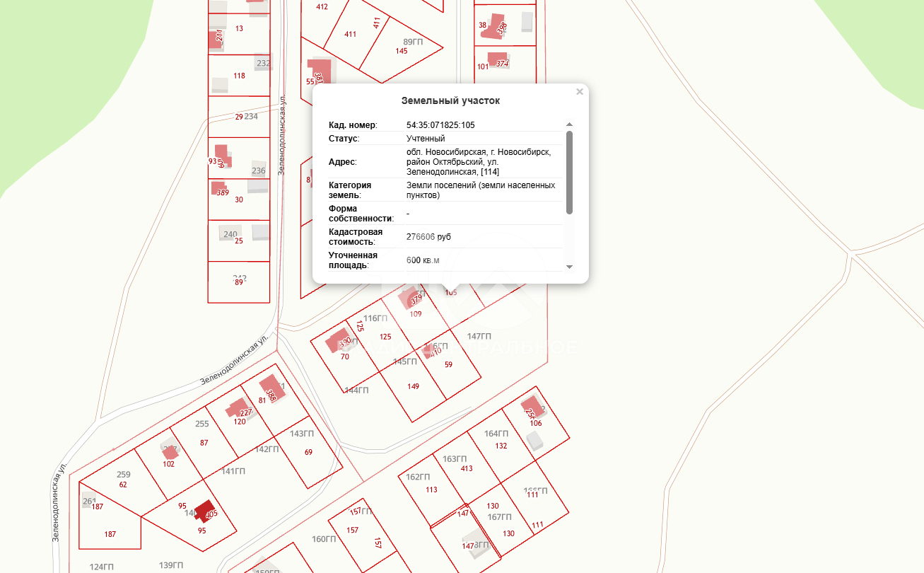Image resolution: width=924 pixels, height=573 pixels.
Task: Click parcel label 89ГП
Action: (413, 42)
